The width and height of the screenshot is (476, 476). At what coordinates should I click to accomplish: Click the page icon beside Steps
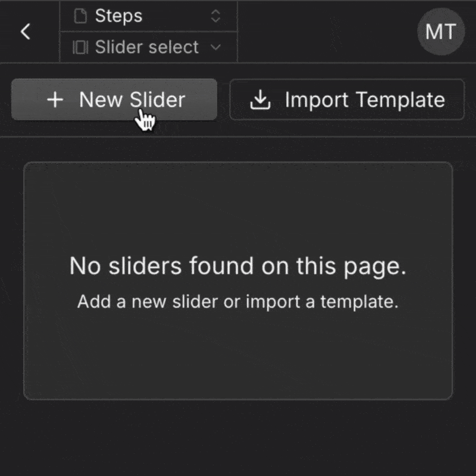click(x=79, y=16)
